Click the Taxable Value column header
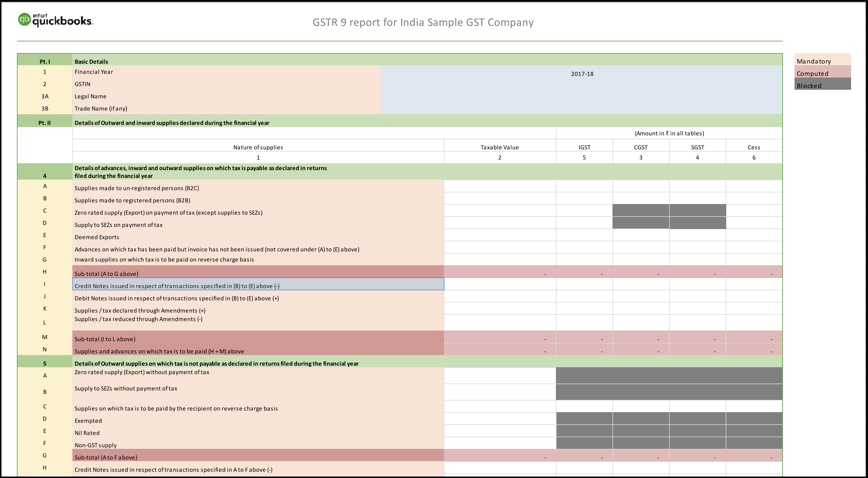The width and height of the screenshot is (868, 478). click(500, 145)
